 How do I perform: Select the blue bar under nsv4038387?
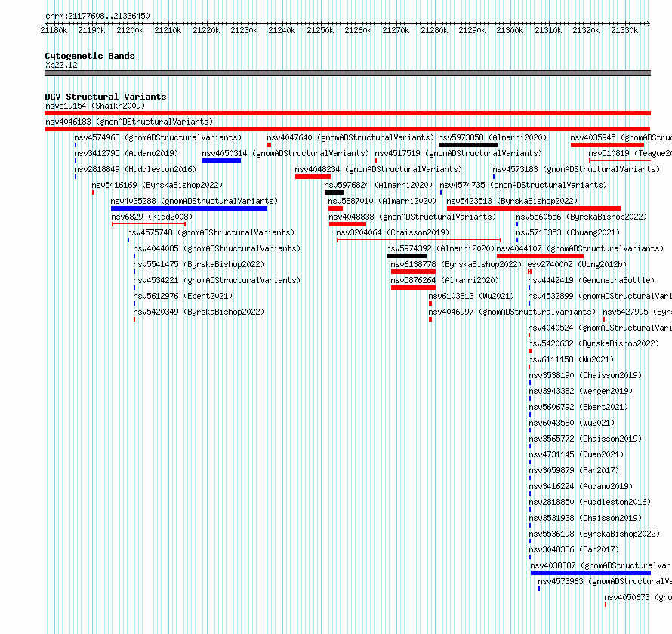(x=590, y=573)
